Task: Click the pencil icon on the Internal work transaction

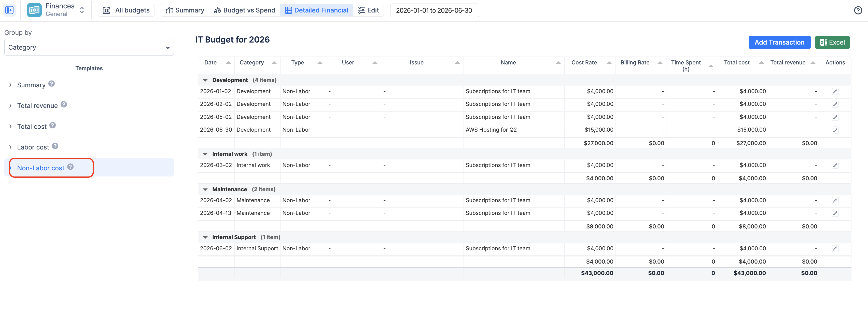Action: coord(835,165)
